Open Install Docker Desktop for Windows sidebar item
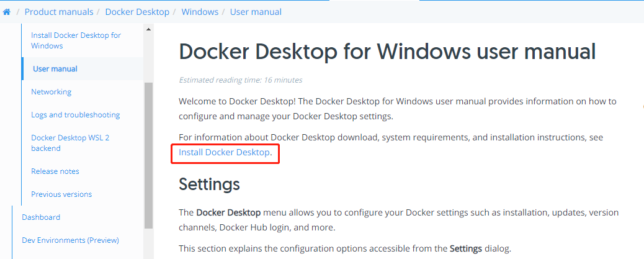The width and height of the screenshot is (644, 259). point(76,40)
